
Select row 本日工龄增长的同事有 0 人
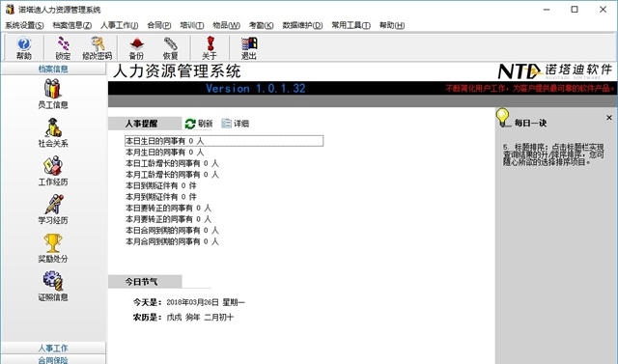(x=172, y=163)
